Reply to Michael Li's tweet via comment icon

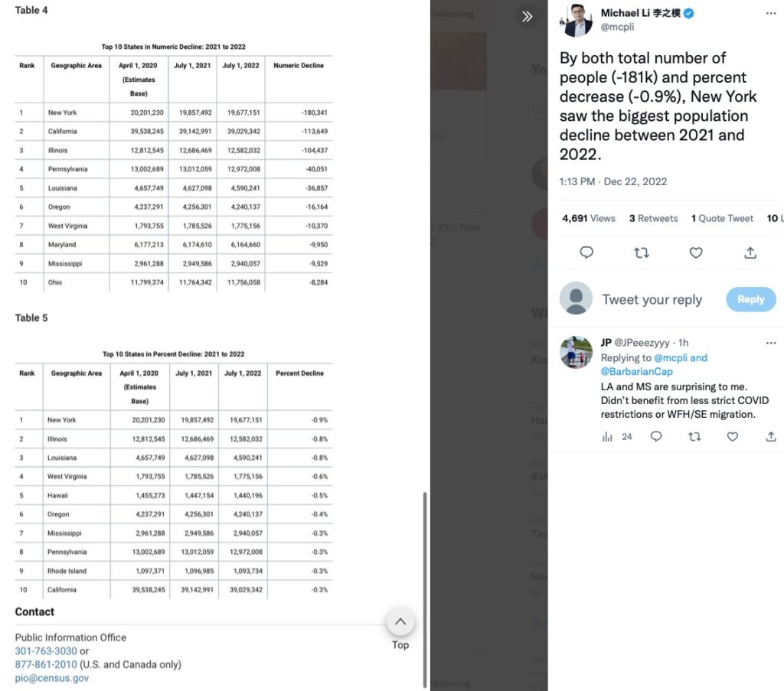click(586, 253)
